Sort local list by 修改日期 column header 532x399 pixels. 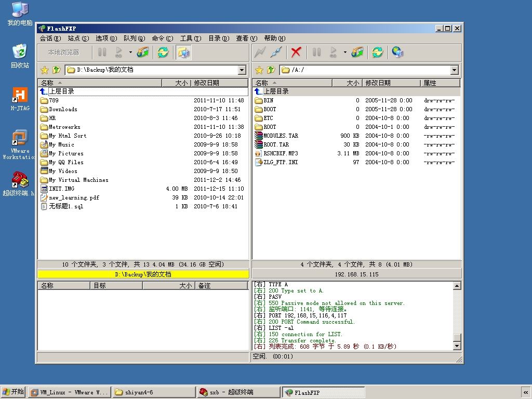coord(219,83)
